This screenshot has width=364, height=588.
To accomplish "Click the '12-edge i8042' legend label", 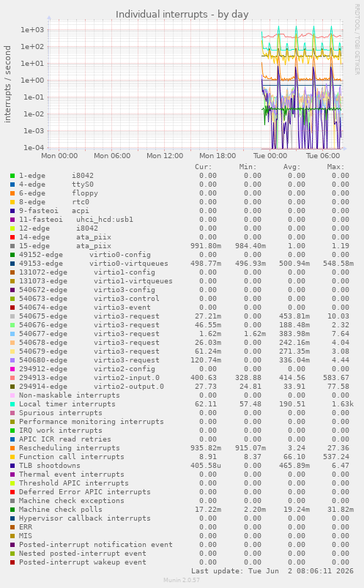I will [59, 228].
